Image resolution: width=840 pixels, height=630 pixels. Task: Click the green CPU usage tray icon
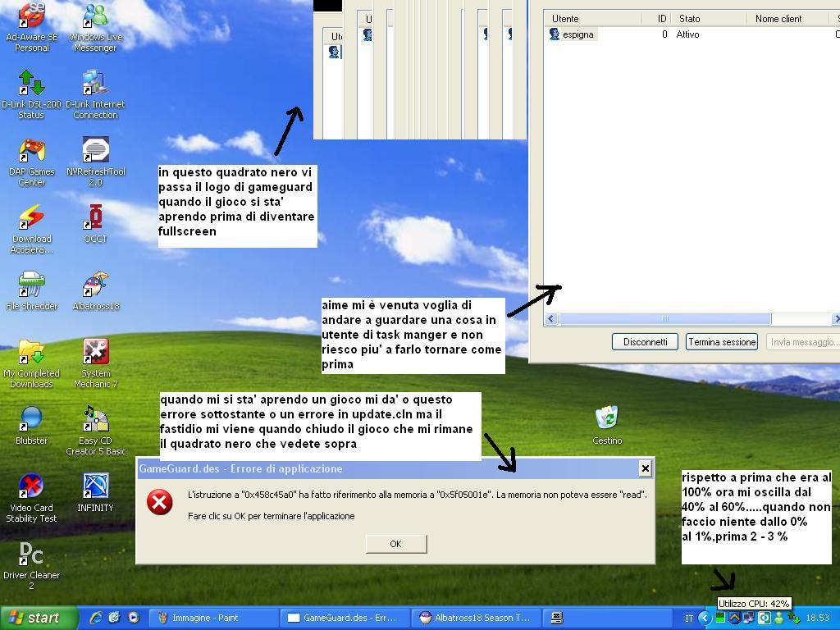[x=720, y=619]
